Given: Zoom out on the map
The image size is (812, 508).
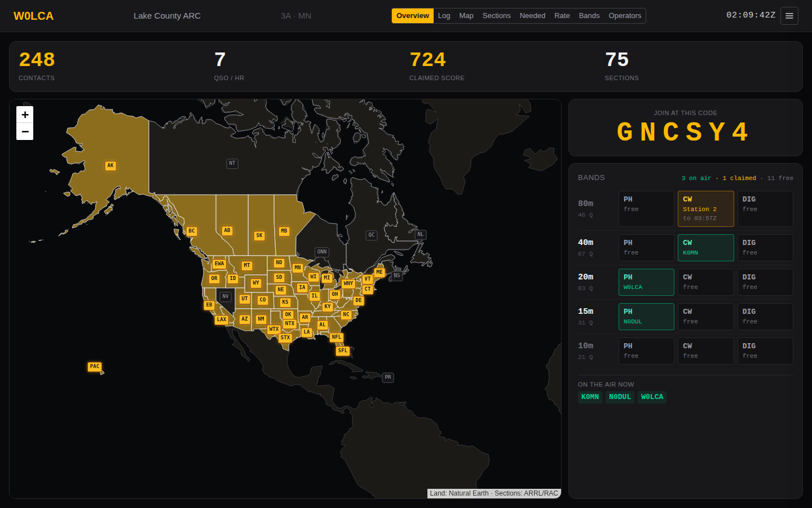Looking at the screenshot, I should tap(25, 132).
